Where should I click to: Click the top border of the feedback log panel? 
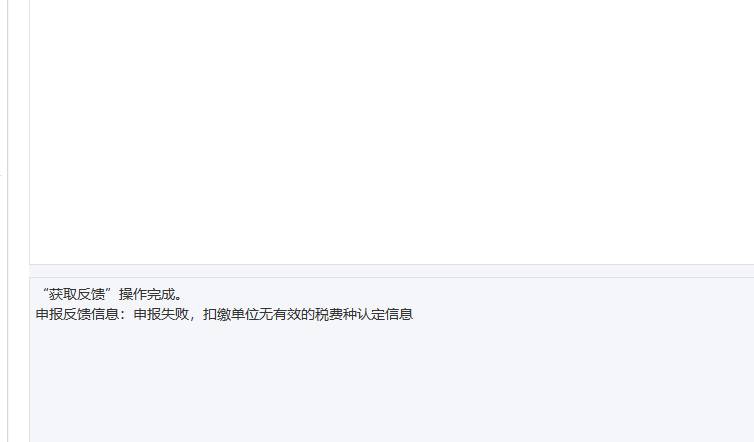(392, 278)
